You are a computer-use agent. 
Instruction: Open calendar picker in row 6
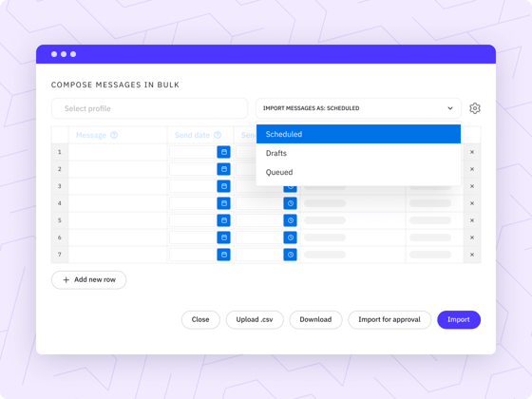click(223, 237)
